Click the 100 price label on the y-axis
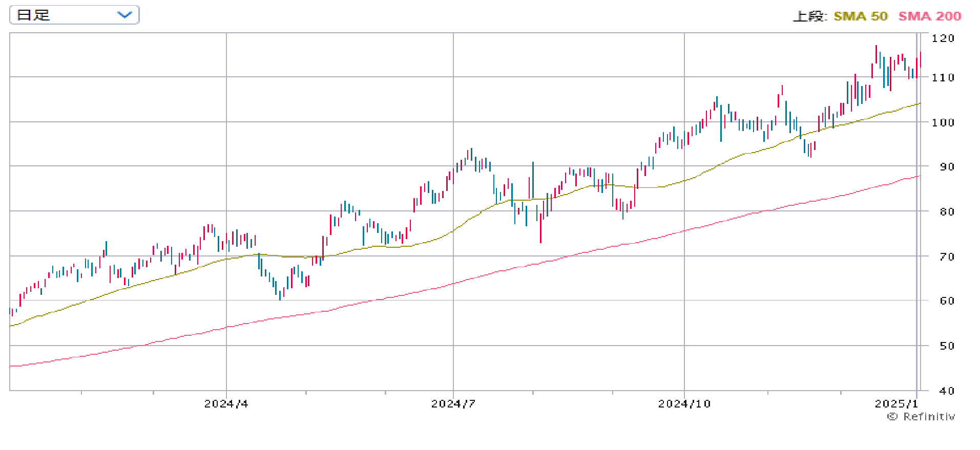The image size is (980, 450). (x=943, y=122)
